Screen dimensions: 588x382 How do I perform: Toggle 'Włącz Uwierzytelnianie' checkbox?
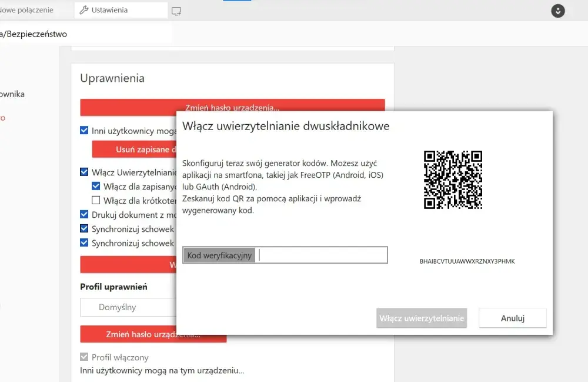coord(84,172)
